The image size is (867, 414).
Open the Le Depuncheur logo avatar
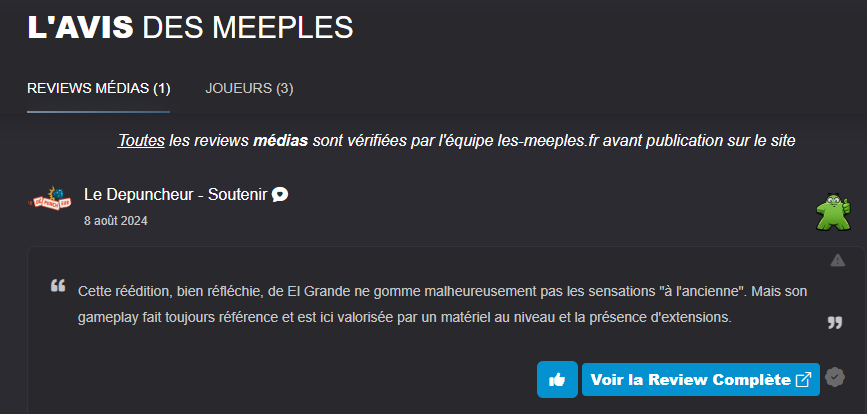(x=53, y=200)
